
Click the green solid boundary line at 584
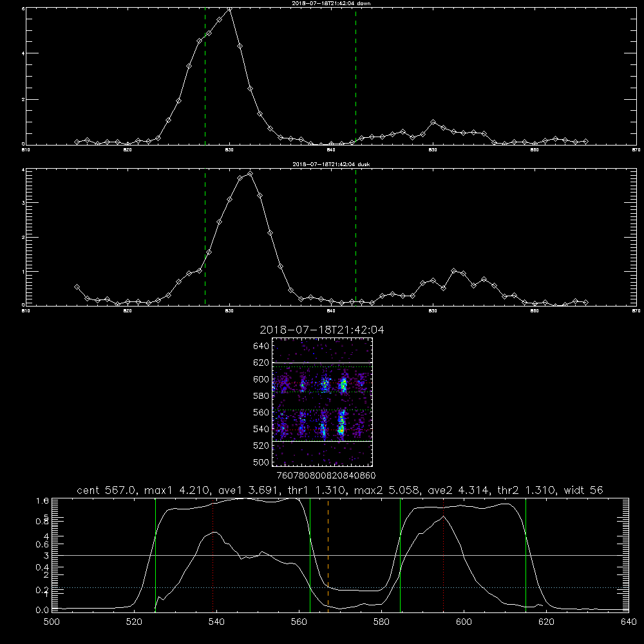(x=401, y=555)
